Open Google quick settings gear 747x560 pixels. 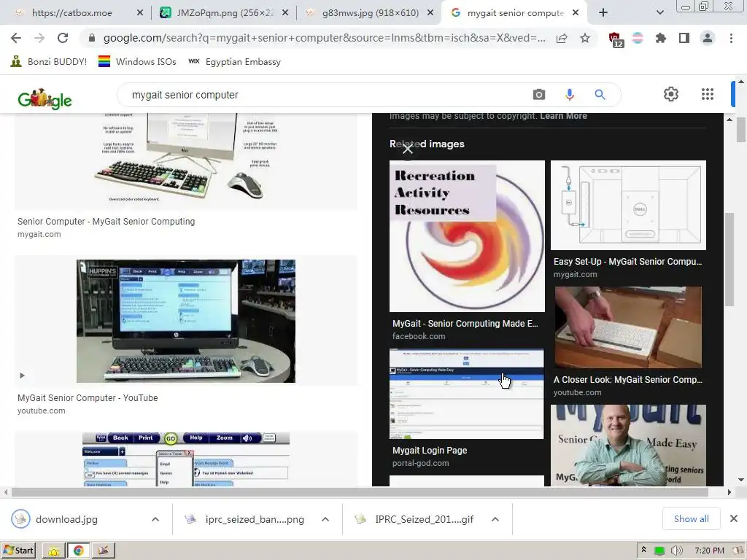[x=671, y=94]
